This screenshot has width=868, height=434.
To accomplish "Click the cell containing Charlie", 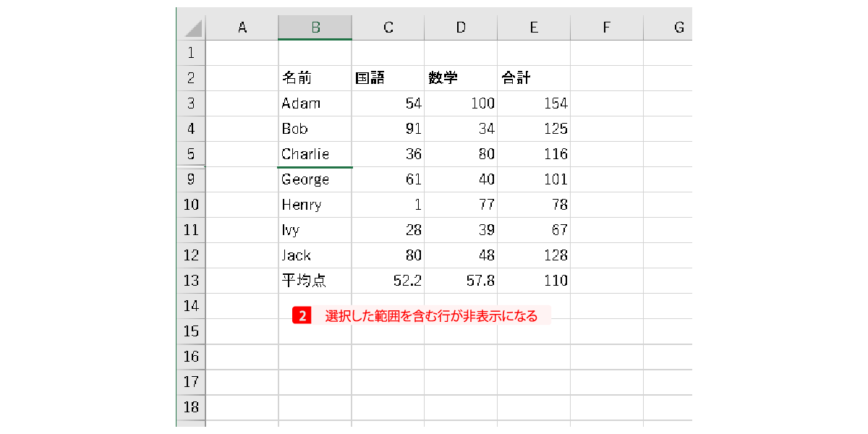I will [x=315, y=154].
